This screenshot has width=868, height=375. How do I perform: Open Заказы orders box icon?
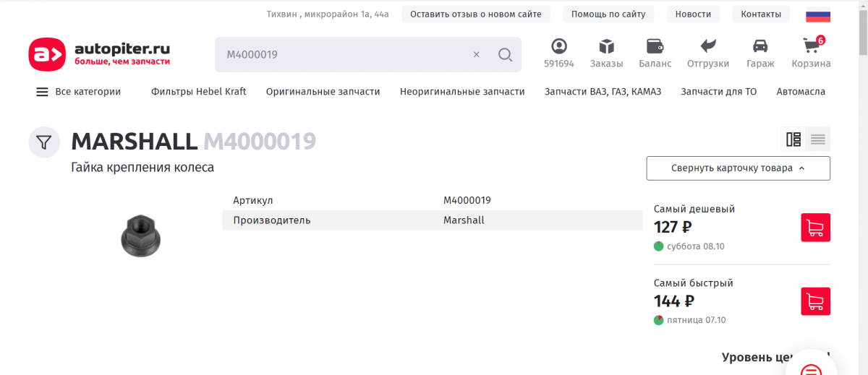pos(606,53)
